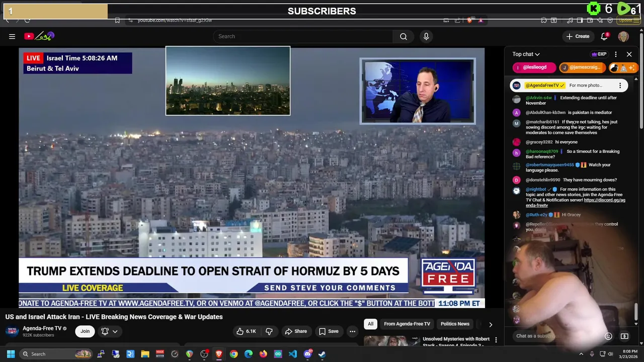Viewport: 644px width, 362px height.
Task: Open Google Chrome from the taskbar
Action: 233,354
